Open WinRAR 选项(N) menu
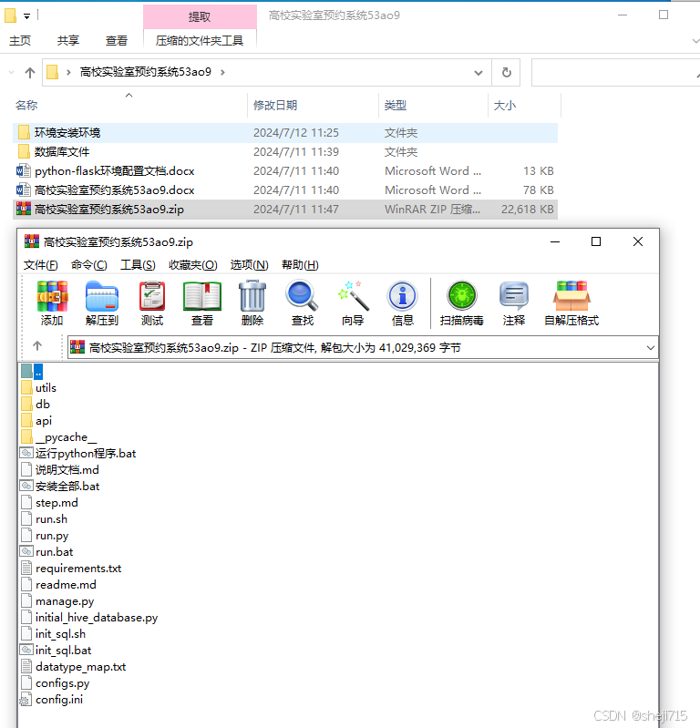This screenshot has height=728, width=700. (x=250, y=264)
